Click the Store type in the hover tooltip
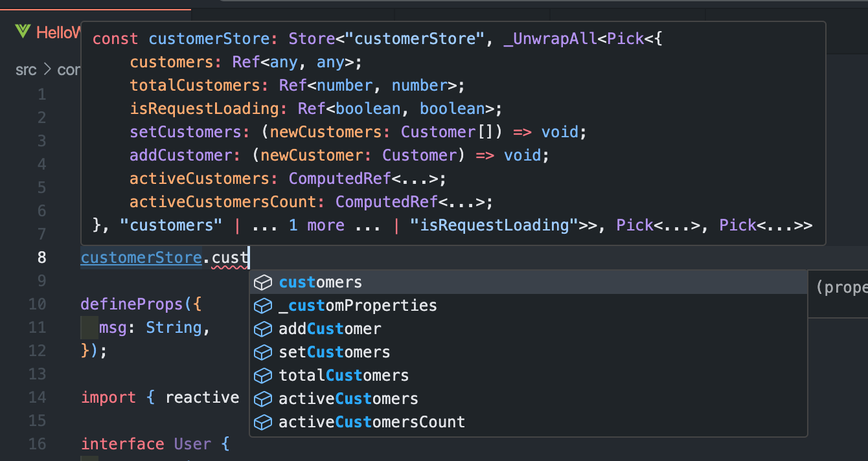 [x=311, y=38]
